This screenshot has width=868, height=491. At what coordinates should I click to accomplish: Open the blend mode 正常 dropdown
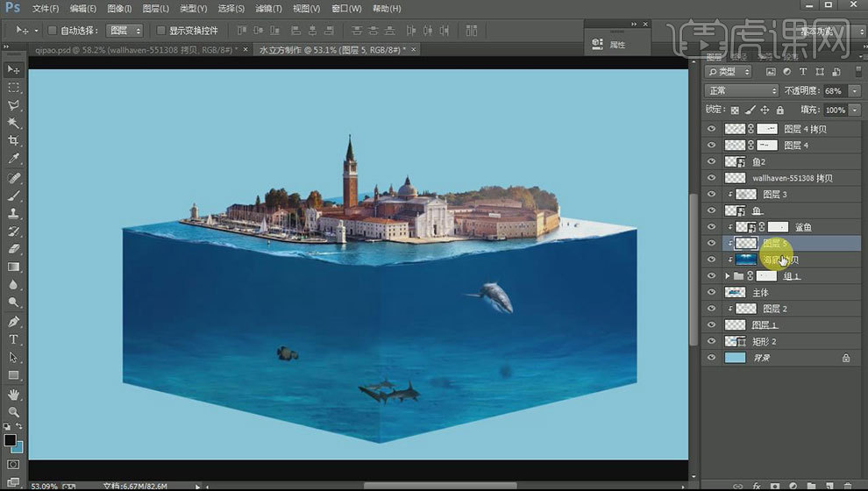click(x=742, y=91)
